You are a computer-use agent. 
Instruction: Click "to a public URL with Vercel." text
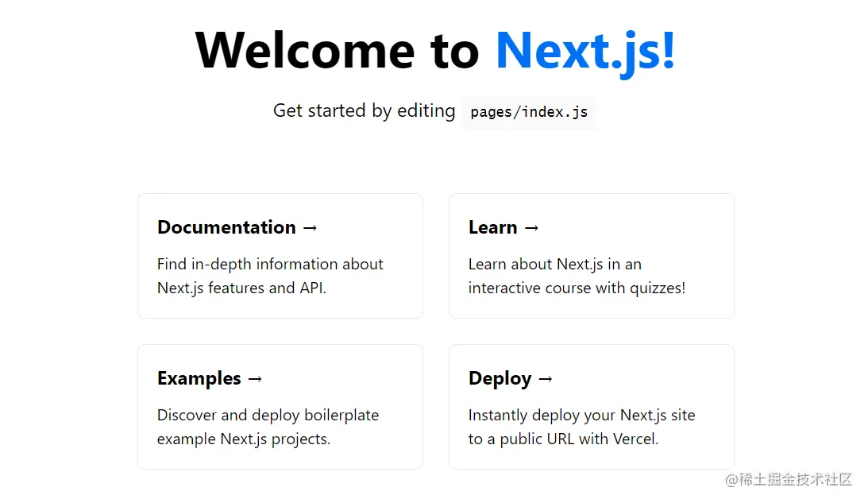(x=564, y=439)
